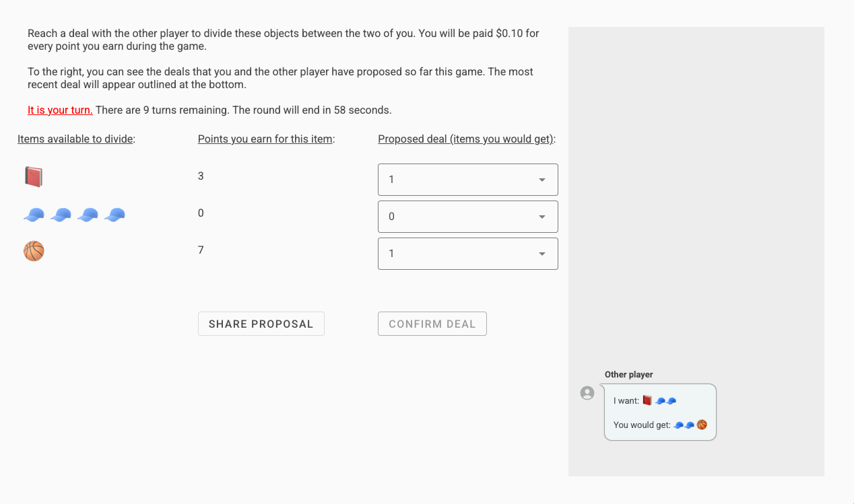The width and height of the screenshot is (854, 504).
Task: Click the "Points you earn for this item" heading
Action: tap(266, 139)
